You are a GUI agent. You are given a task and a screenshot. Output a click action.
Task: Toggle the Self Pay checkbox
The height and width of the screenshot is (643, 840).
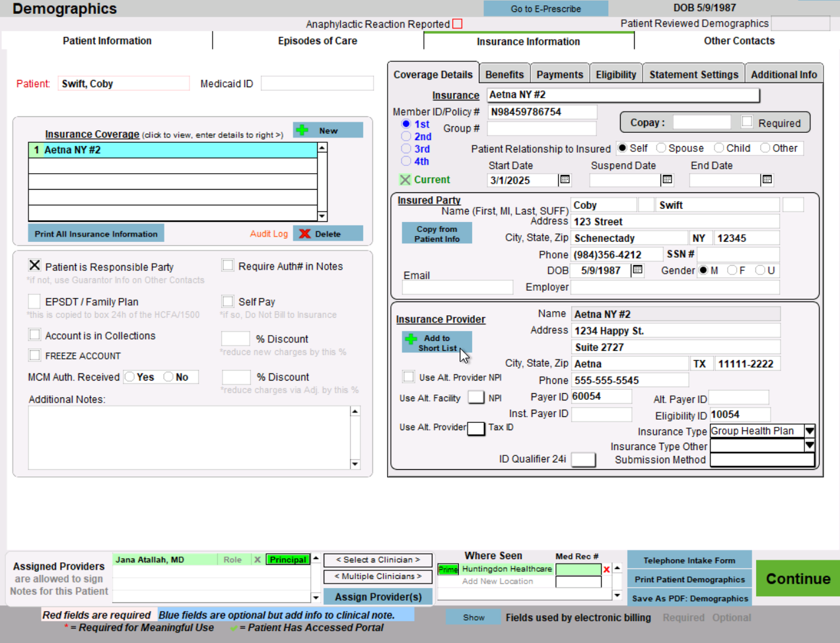point(228,301)
